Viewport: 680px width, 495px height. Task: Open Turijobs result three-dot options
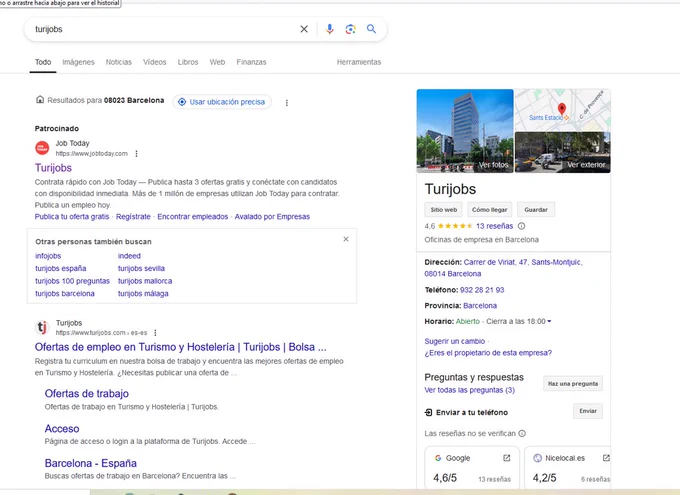point(155,333)
